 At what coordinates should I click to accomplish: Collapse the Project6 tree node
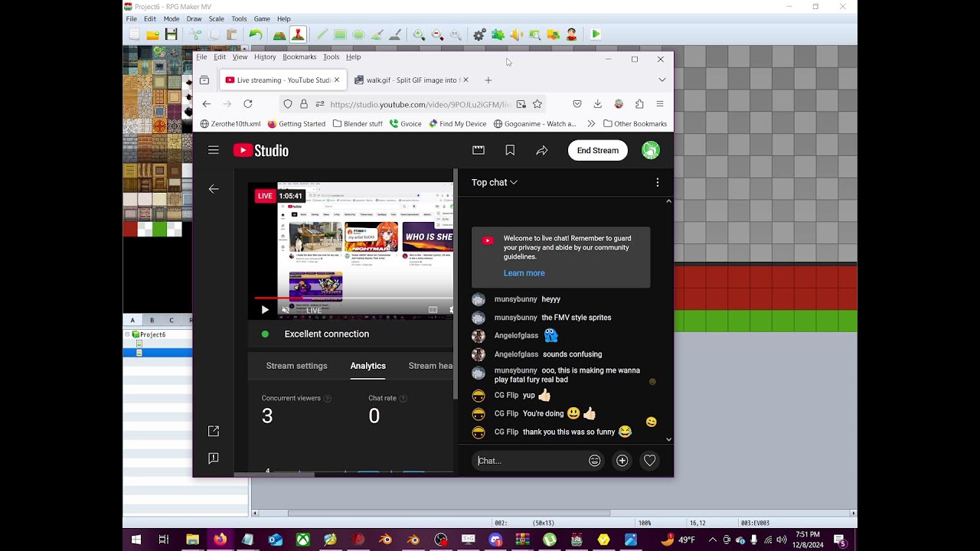click(x=127, y=334)
